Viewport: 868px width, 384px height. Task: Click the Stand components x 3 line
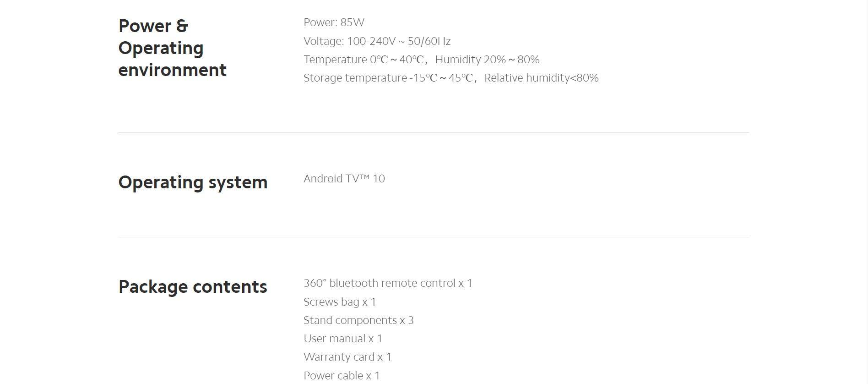pos(358,320)
